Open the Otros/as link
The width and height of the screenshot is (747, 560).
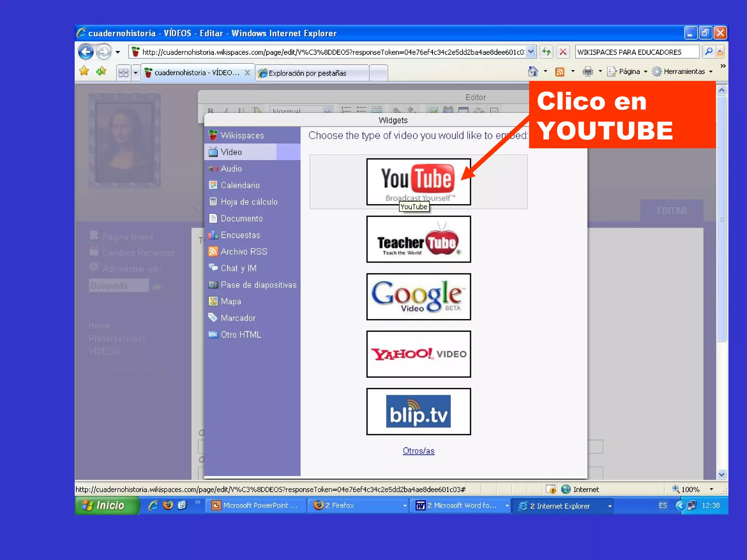418,451
